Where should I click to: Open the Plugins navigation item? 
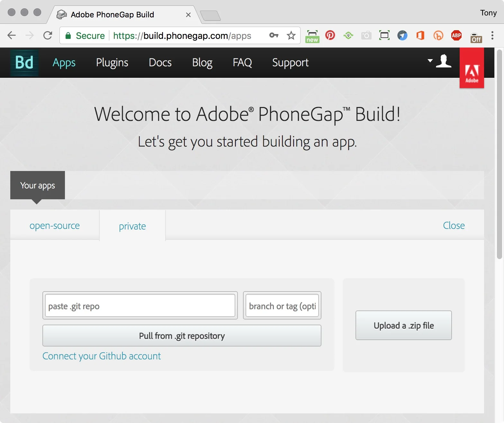112,62
